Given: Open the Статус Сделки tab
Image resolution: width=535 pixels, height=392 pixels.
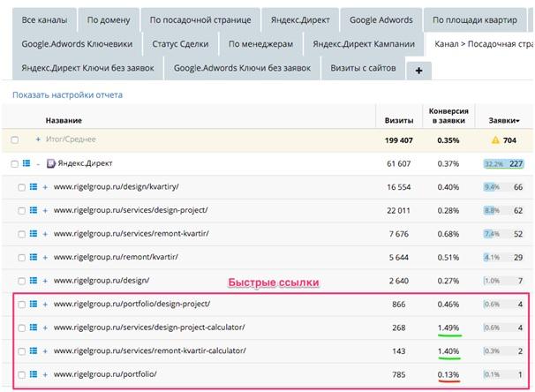Looking at the screenshot, I should tap(180, 44).
